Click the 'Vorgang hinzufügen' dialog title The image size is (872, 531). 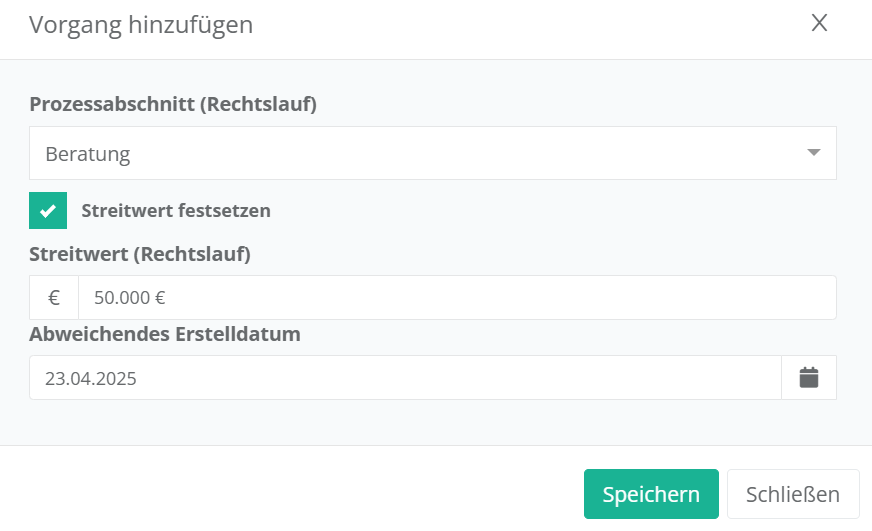click(141, 25)
